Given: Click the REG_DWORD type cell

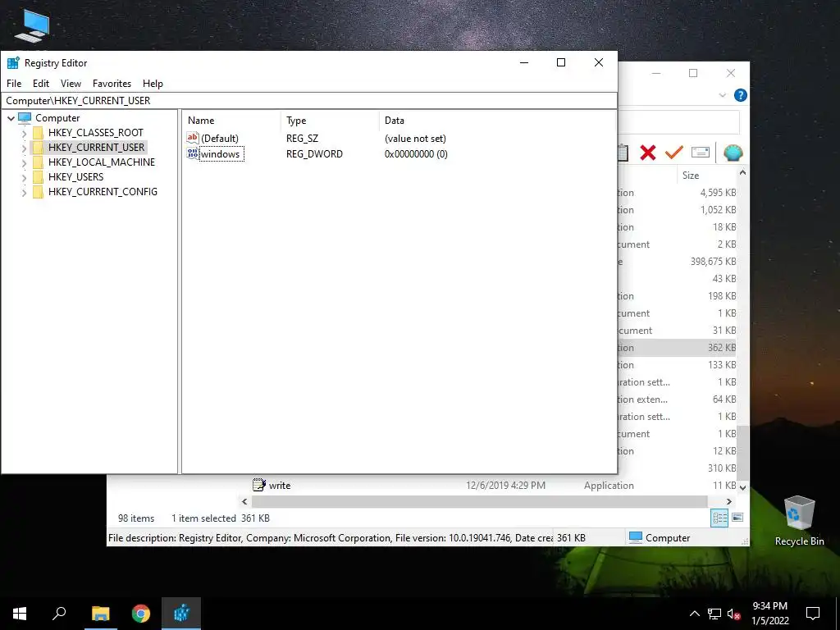Looking at the screenshot, I should [x=314, y=154].
